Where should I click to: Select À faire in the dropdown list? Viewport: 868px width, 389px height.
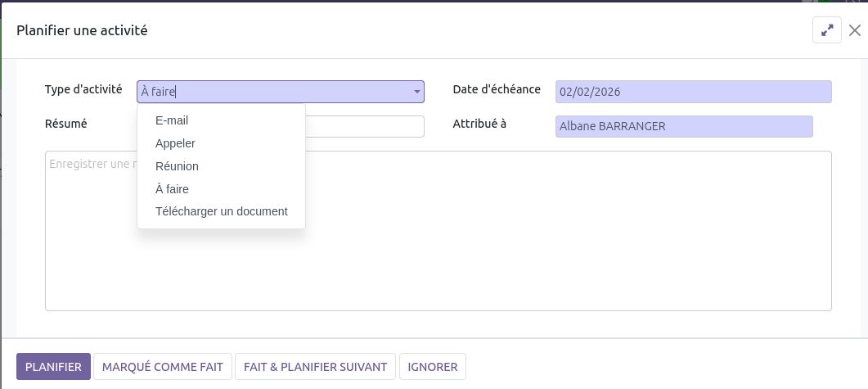coord(172,189)
